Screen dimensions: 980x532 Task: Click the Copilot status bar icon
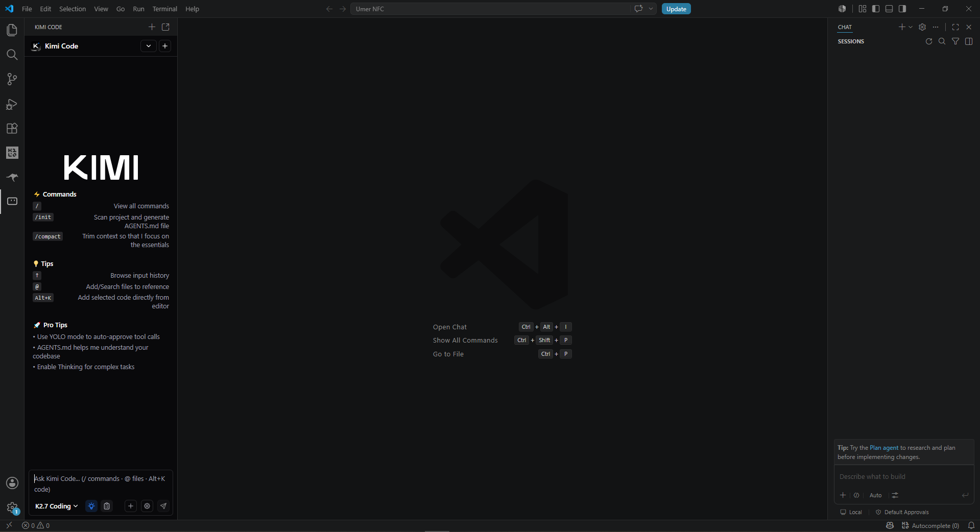point(890,525)
